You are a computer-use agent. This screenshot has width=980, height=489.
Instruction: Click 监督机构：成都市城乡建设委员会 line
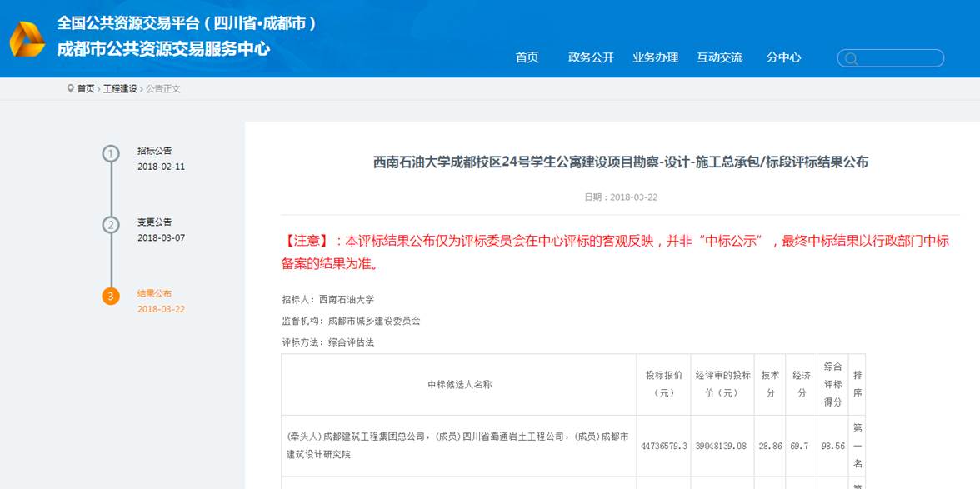(x=352, y=321)
